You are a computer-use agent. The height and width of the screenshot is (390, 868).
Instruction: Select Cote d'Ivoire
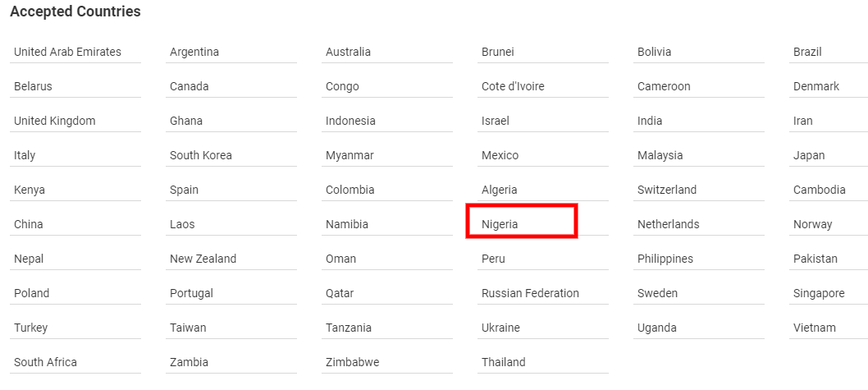pos(513,86)
